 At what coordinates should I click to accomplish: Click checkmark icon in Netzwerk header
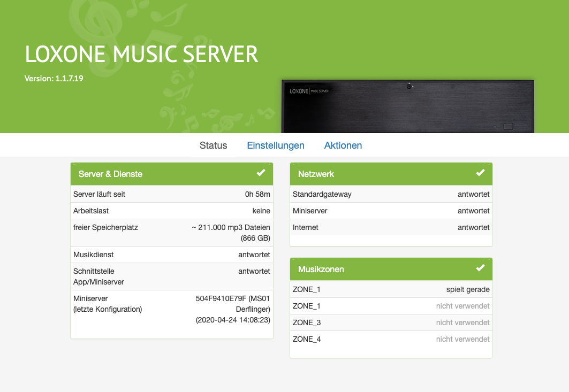(x=481, y=173)
